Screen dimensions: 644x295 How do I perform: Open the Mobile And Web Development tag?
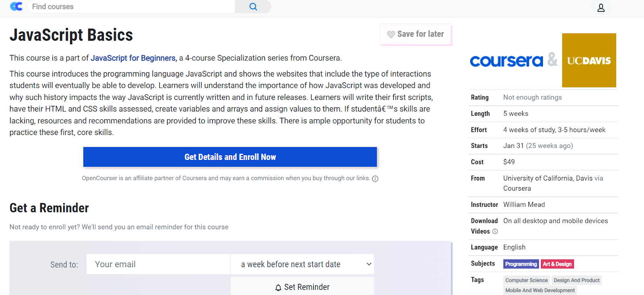[540, 290]
